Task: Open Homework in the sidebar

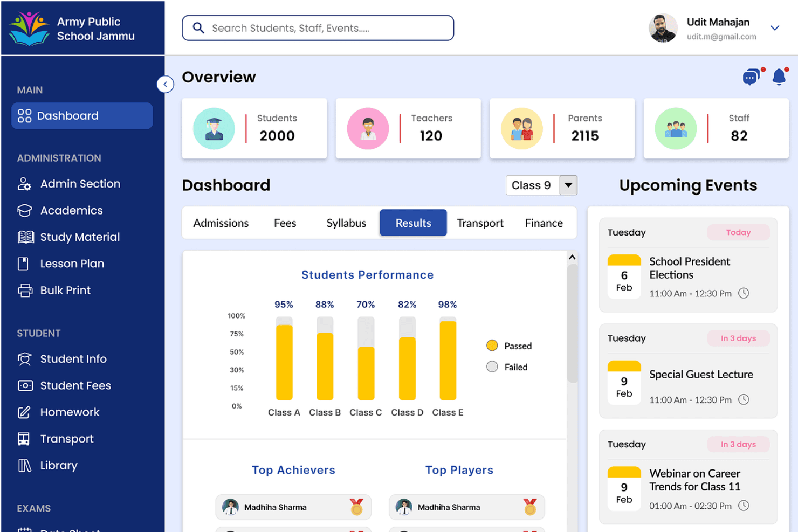Action: tap(58, 412)
